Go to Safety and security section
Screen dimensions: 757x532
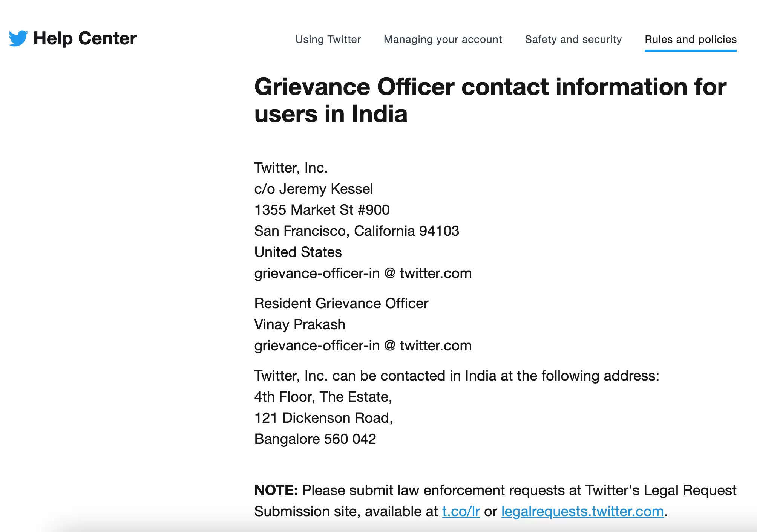573,39
